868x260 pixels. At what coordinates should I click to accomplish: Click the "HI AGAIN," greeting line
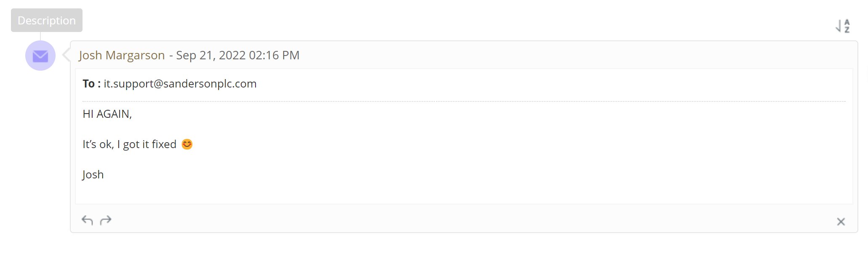[107, 114]
